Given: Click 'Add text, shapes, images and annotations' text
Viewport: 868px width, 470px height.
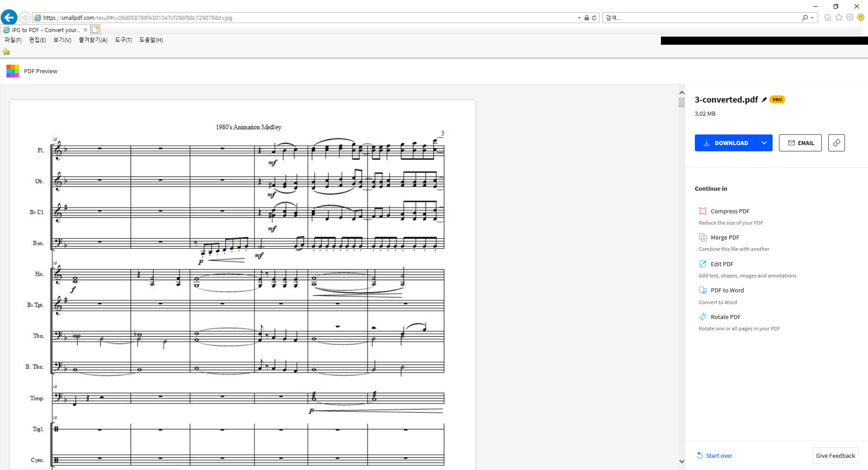Looking at the screenshot, I should [748, 276].
